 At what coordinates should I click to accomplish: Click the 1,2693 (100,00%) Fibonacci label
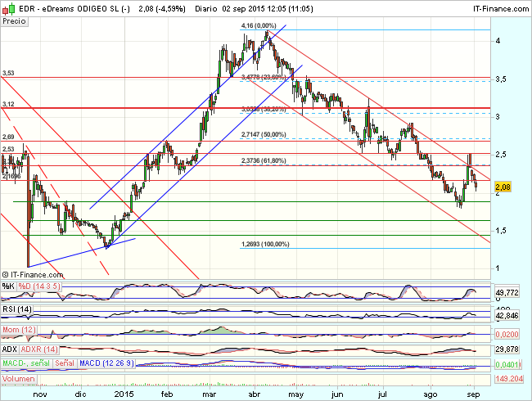tap(267, 244)
